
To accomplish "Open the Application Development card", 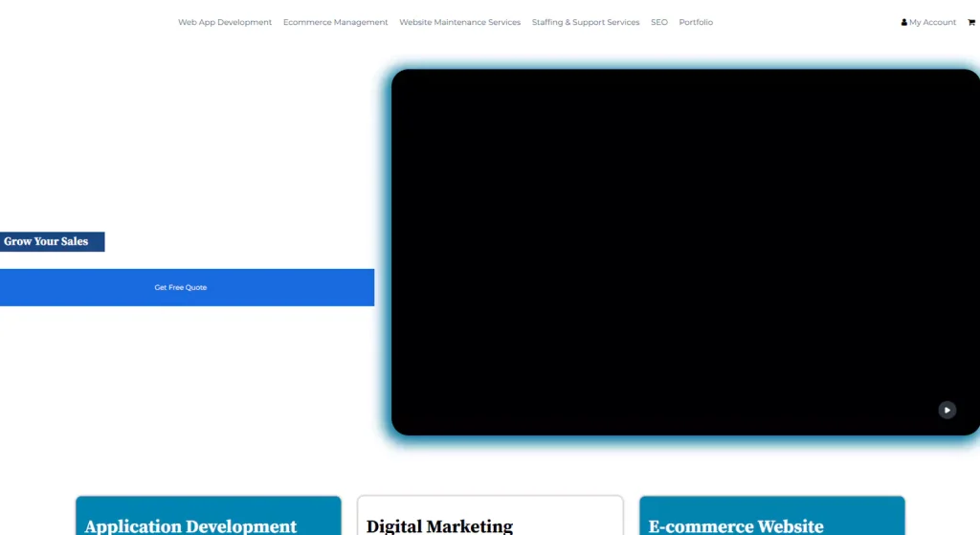I will click(x=209, y=516).
